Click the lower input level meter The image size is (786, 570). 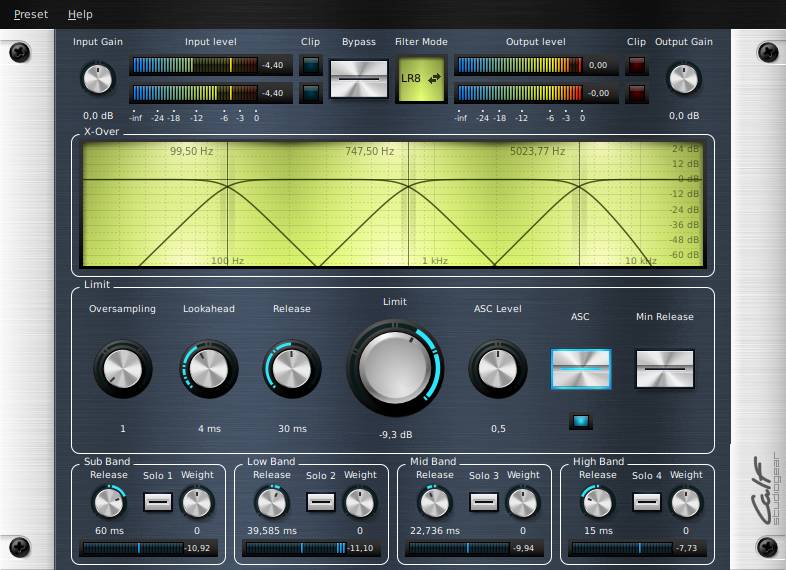[211, 93]
